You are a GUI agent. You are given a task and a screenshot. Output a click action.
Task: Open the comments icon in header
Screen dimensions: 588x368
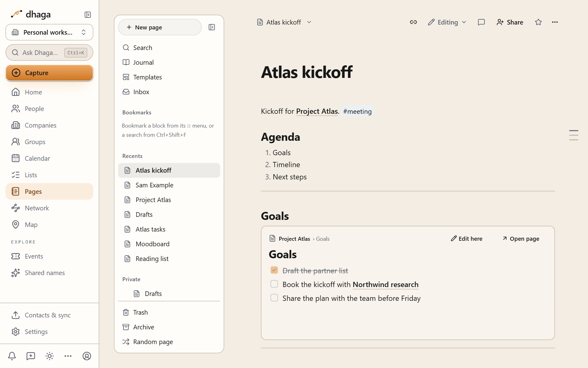[481, 22]
